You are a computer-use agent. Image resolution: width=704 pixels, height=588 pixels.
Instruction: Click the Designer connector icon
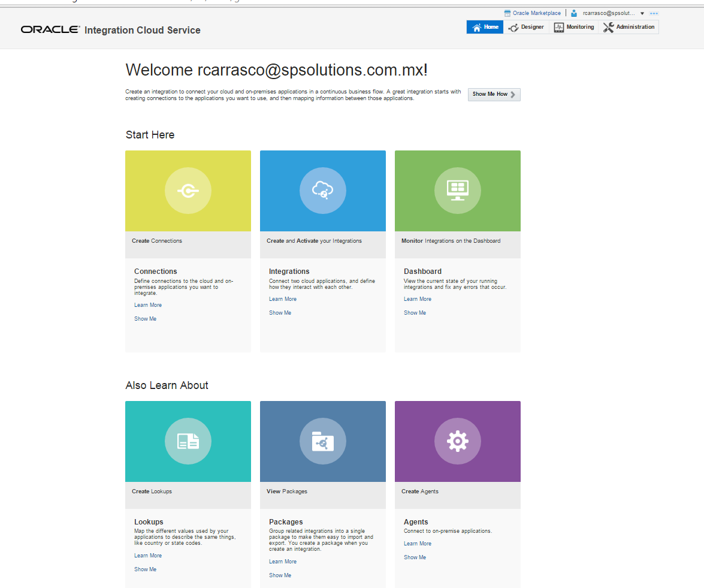[x=513, y=28]
